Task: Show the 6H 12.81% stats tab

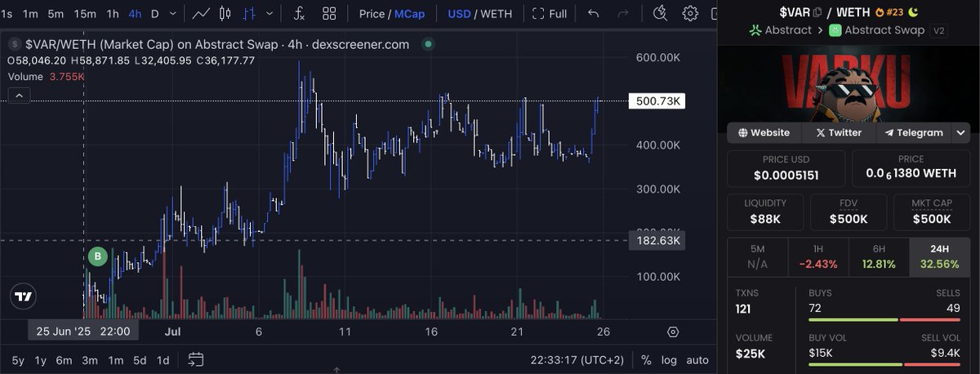Action: [879, 256]
